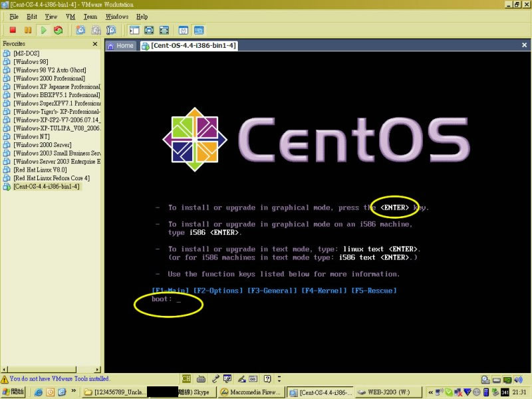Open the Windows Start button
Viewport: 532px width, 399px height.
pyautogui.click(x=13, y=392)
